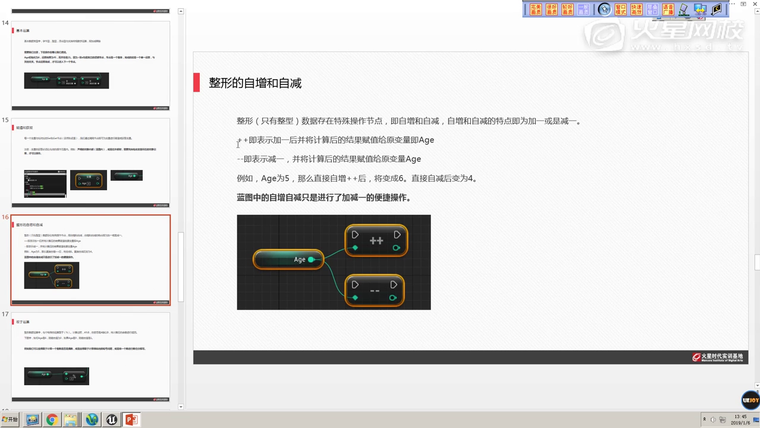Switch to PowerPoint in the taskbar
The width and height of the screenshot is (760, 428).
point(130,419)
